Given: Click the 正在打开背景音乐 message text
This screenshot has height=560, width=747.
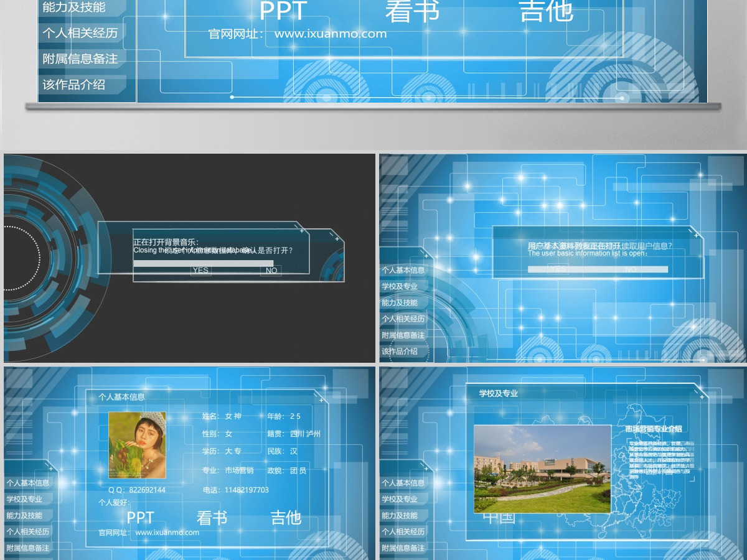Looking at the screenshot, I should [x=166, y=242].
